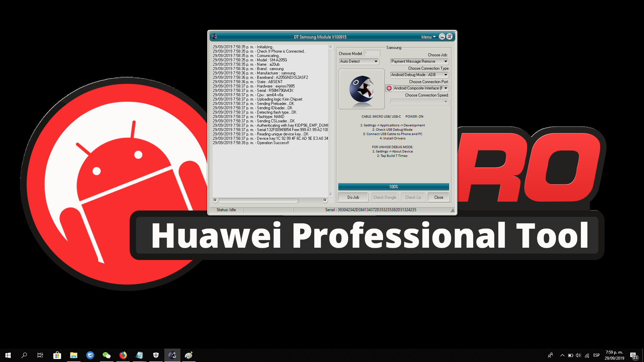Open Task View on the taskbar
Image resolution: width=644 pixels, height=362 pixels.
(x=40, y=355)
